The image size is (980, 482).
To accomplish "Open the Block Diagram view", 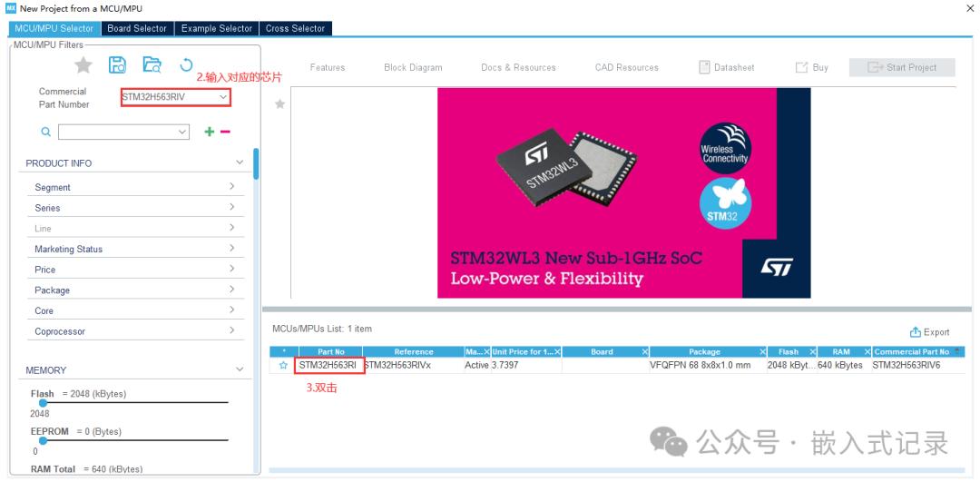I will [413, 67].
